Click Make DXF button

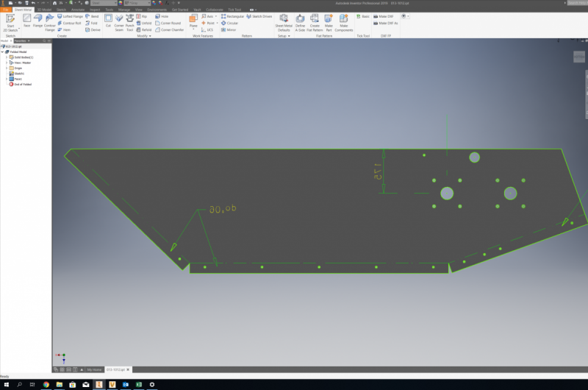(383, 16)
